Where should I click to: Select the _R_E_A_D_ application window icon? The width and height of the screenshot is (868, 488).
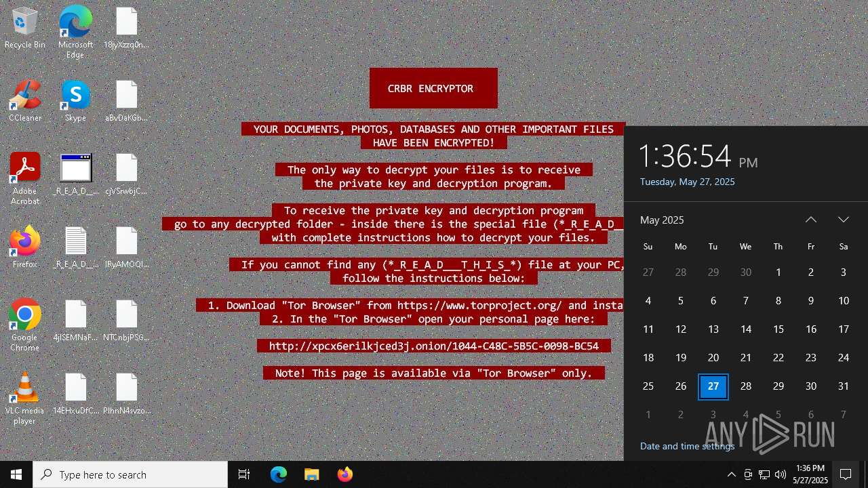click(x=75, y=175)
